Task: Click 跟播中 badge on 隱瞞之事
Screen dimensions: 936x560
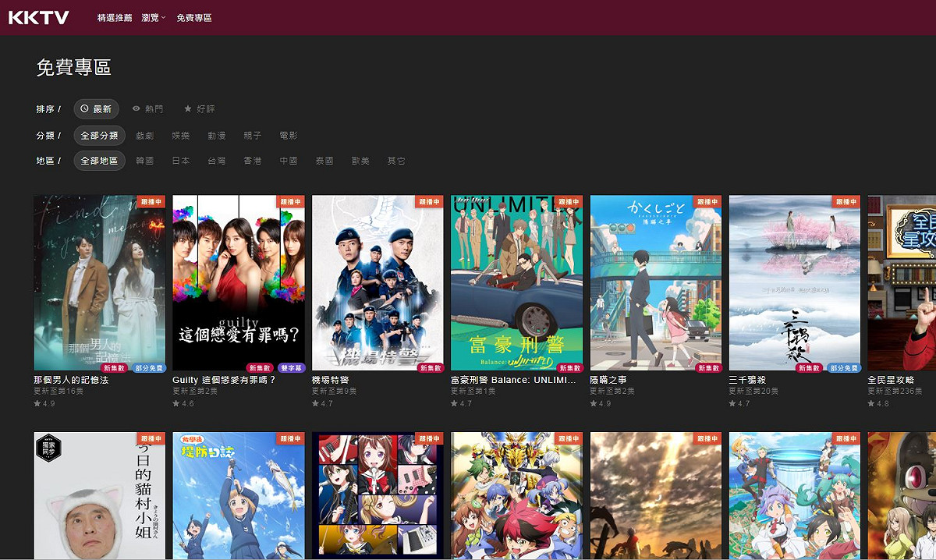Action: [707, 201]
